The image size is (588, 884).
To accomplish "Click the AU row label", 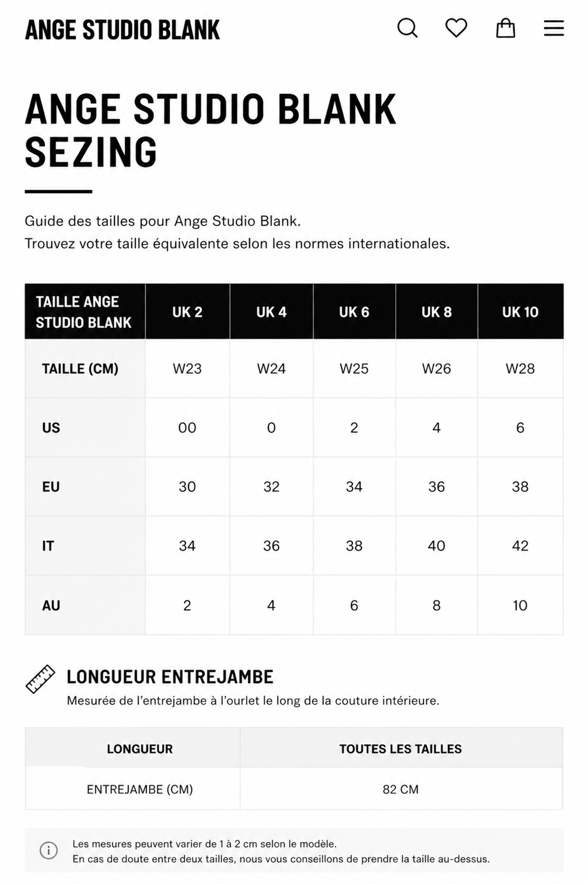I will (x=51, y=606).
